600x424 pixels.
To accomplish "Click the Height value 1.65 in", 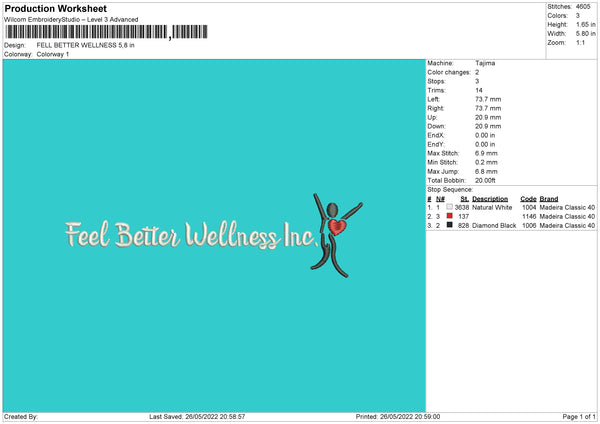I will coord(585,24).
